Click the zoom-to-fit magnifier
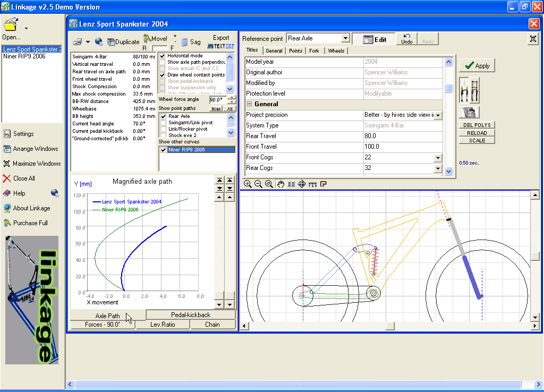 pos(269,184)
